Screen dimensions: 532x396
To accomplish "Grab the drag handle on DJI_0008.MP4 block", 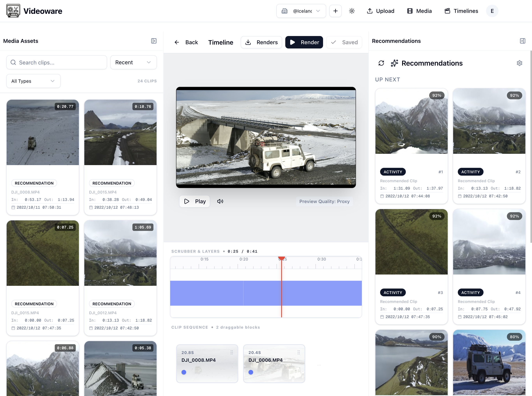I will [232, 352].
